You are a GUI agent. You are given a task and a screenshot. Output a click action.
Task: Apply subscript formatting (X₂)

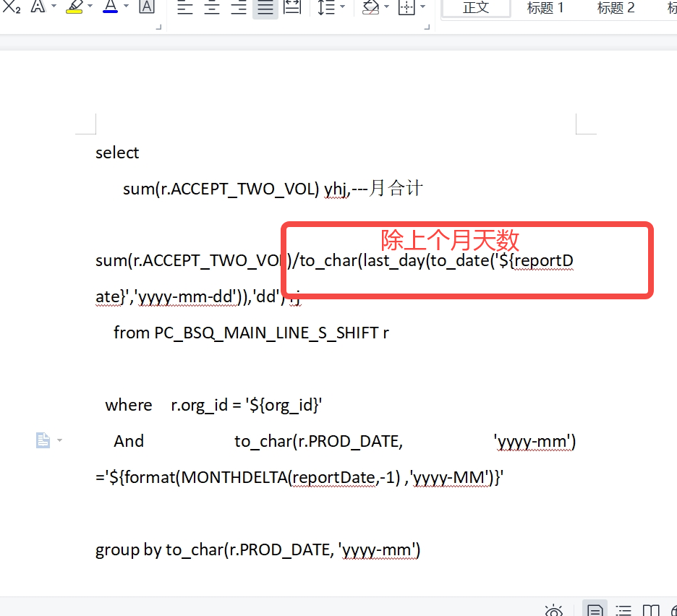point(12,7)
